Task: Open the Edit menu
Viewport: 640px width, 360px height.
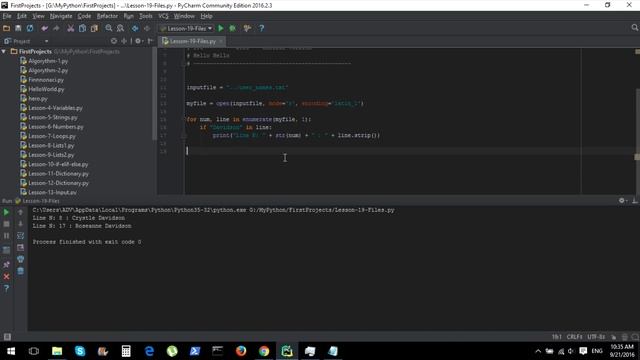Action: click(x=22, y=16)
